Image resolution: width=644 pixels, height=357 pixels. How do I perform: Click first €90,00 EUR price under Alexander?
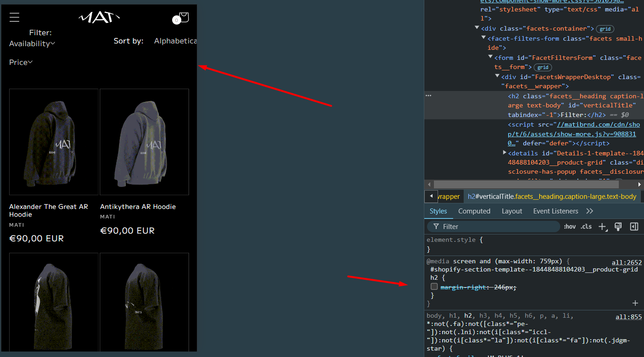[x=37, y=238]
